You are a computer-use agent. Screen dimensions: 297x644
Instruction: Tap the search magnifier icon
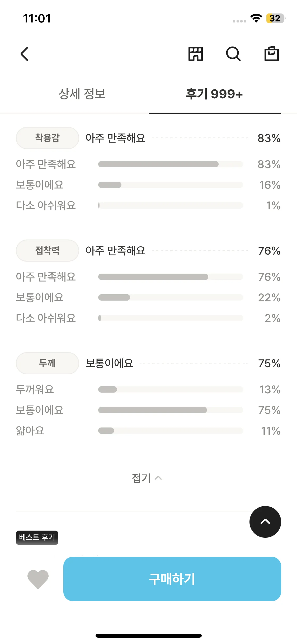pos(233,54)
